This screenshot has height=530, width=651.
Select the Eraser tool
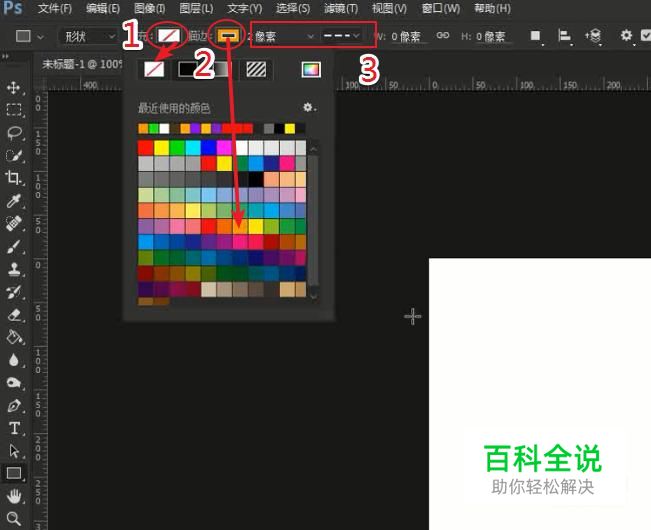coord(15,315)
